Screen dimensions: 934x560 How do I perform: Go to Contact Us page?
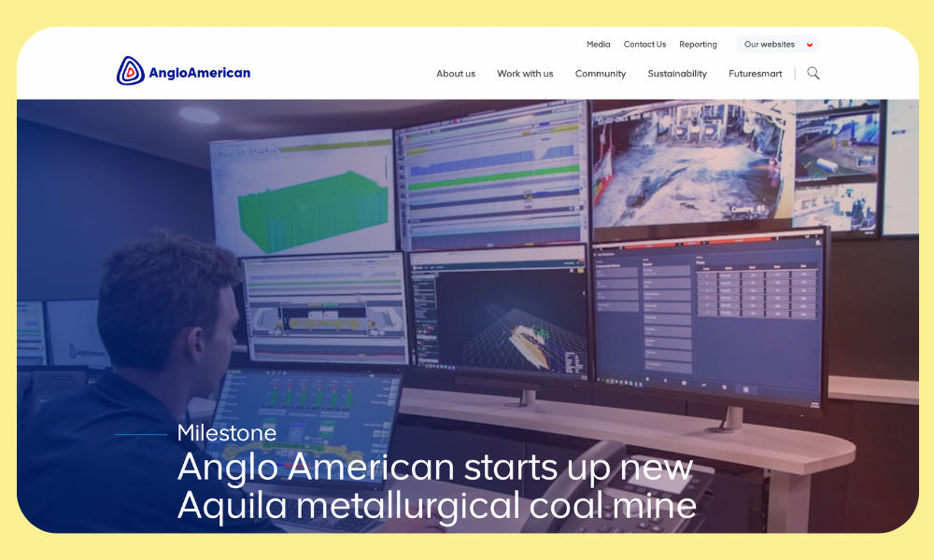pyautogui.click(x=644, y=44)
